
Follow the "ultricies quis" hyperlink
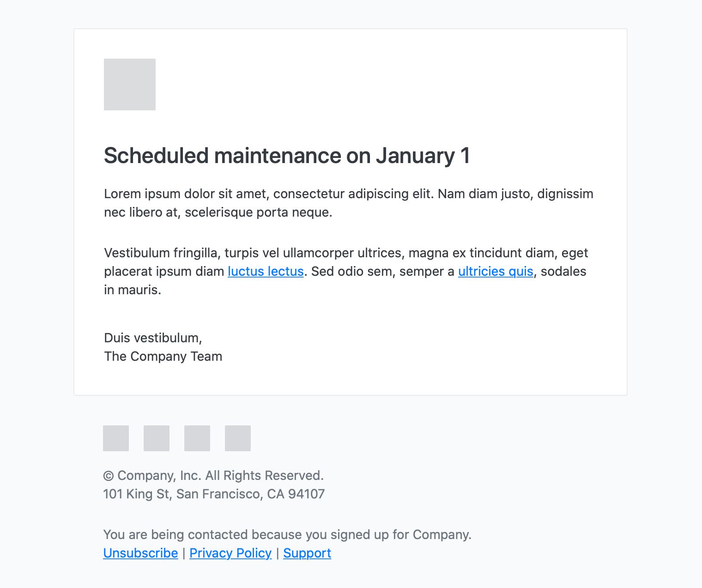coord(496,272)
